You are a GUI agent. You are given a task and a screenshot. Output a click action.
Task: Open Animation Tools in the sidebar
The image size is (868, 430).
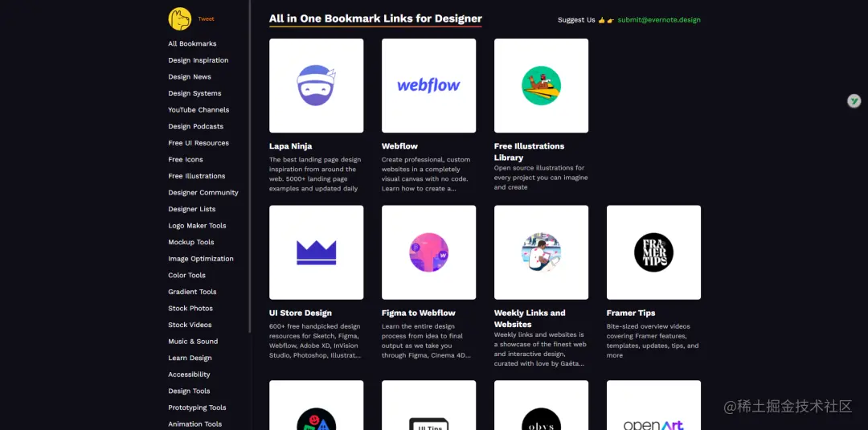tap(194, 424)
